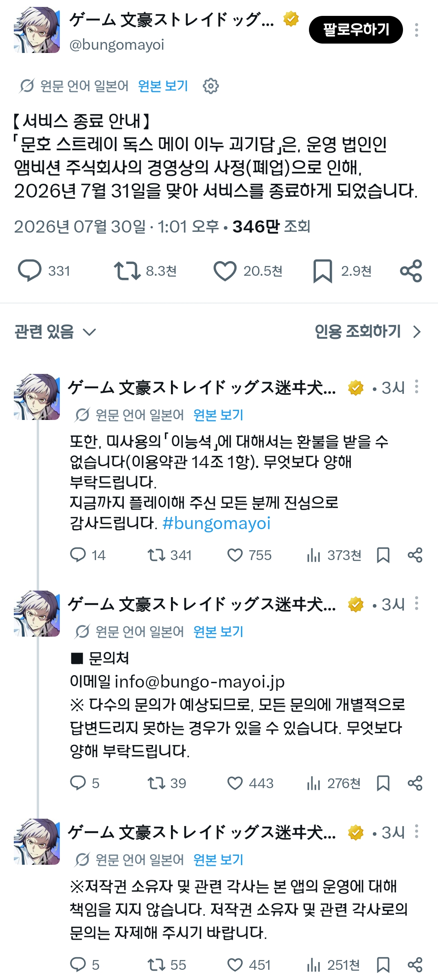This screenshot has height=980, width=438.
Task: Tap the follow button 팔로우하기
Action: [x=356, y=30]
